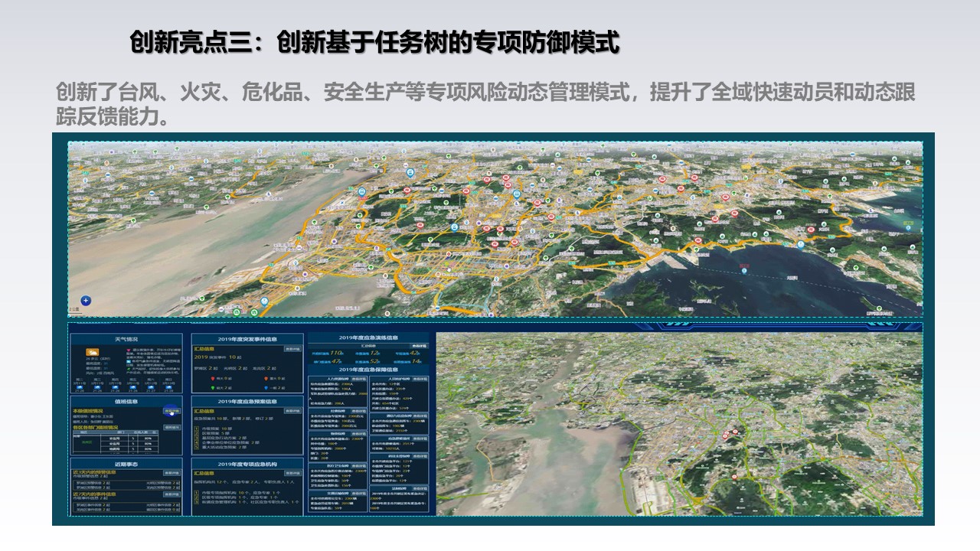
Task: Click the cloudy sun weather icon
Action: [93, 352]
